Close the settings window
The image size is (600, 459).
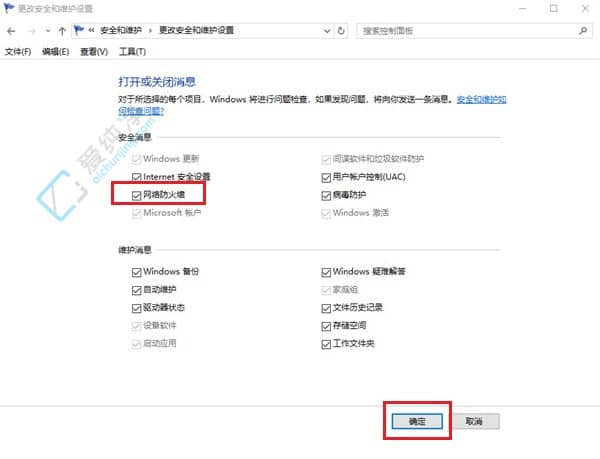pyautogui.click(x=585, y=8)
